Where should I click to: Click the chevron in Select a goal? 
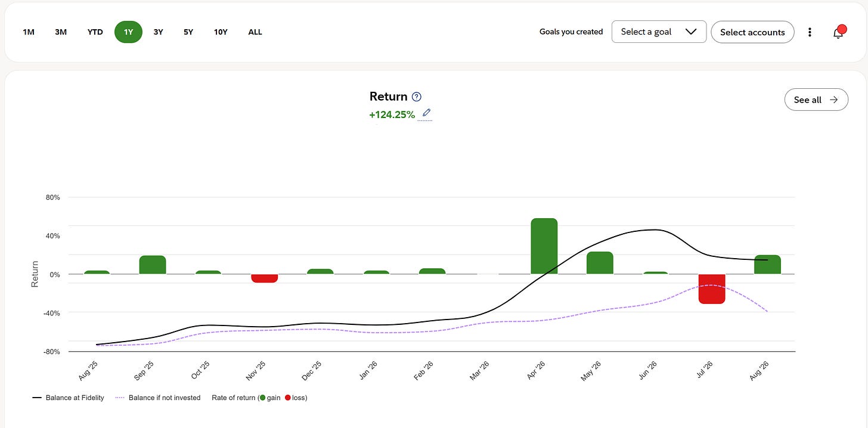(691, 32)
